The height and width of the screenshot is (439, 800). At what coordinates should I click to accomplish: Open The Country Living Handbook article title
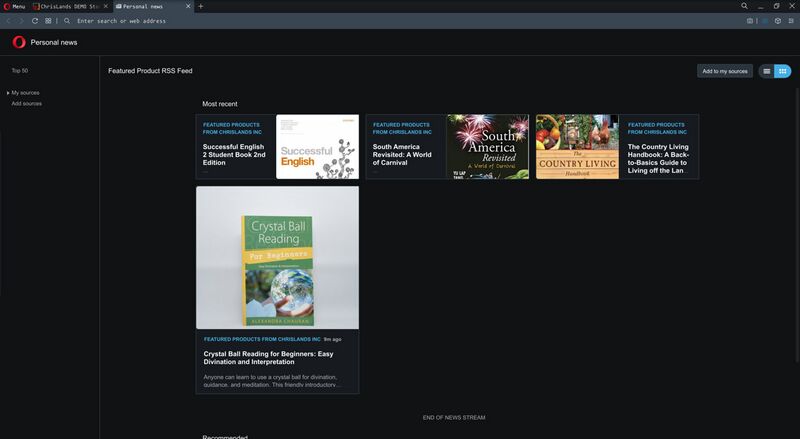pos(658,159)
